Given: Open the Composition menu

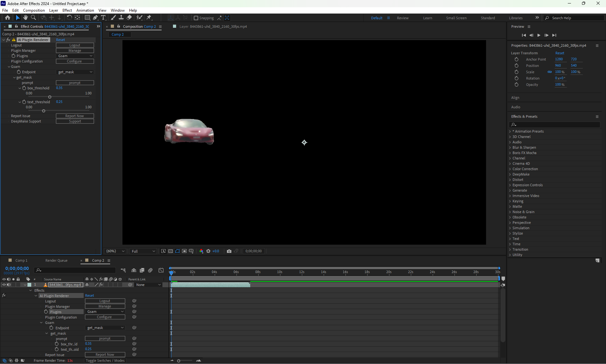Looking at the screenshot, I should pos(34,10).
